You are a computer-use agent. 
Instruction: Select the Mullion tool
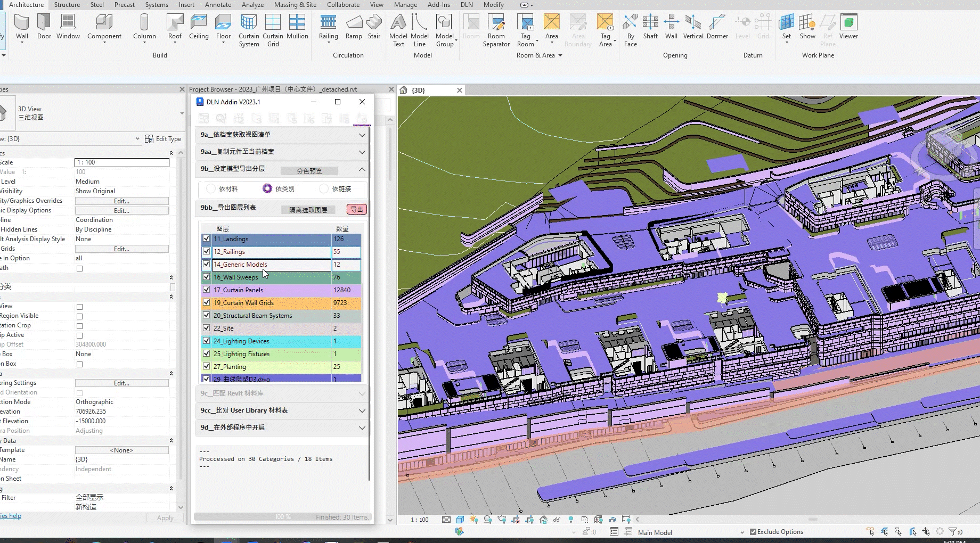coord(297,27)
